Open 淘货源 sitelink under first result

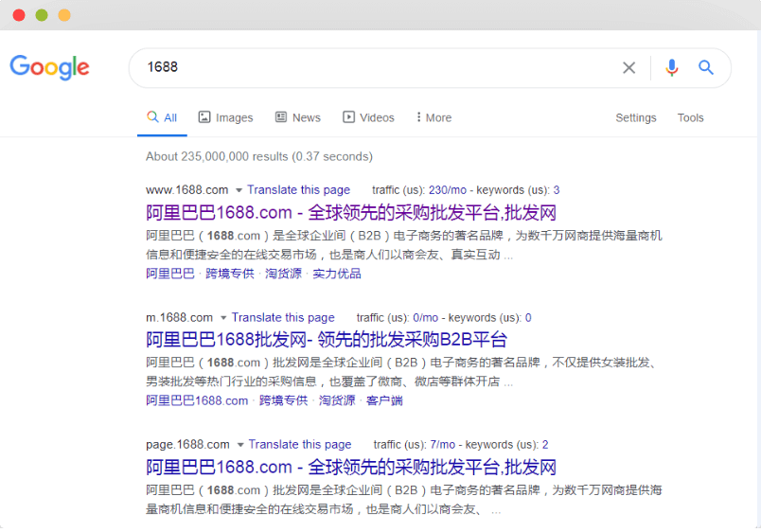click(283, 274)
